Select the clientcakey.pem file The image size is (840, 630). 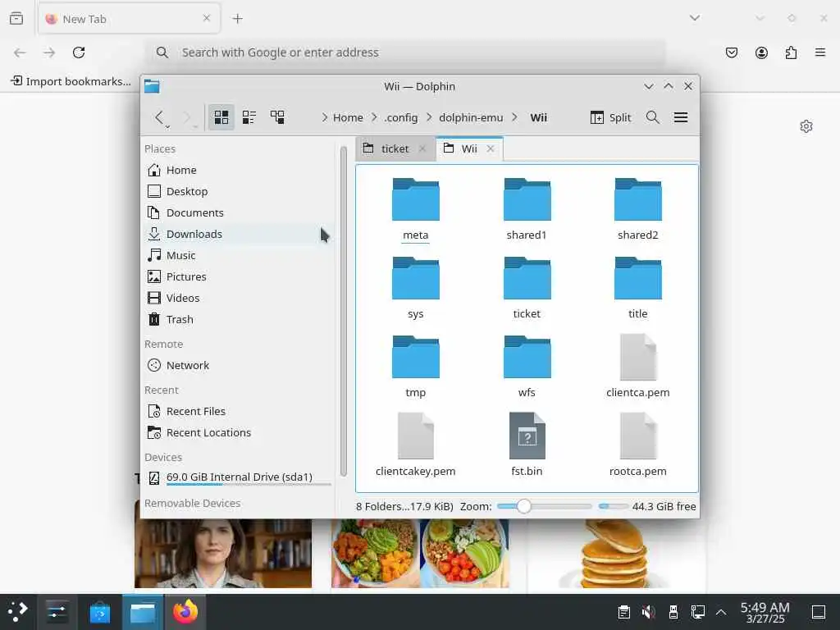tap(415, 445)
